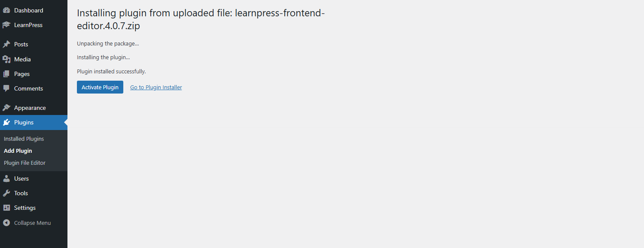Open the Users menu label
This screenshot has width=644, height=248.
[x=21, y=178]
